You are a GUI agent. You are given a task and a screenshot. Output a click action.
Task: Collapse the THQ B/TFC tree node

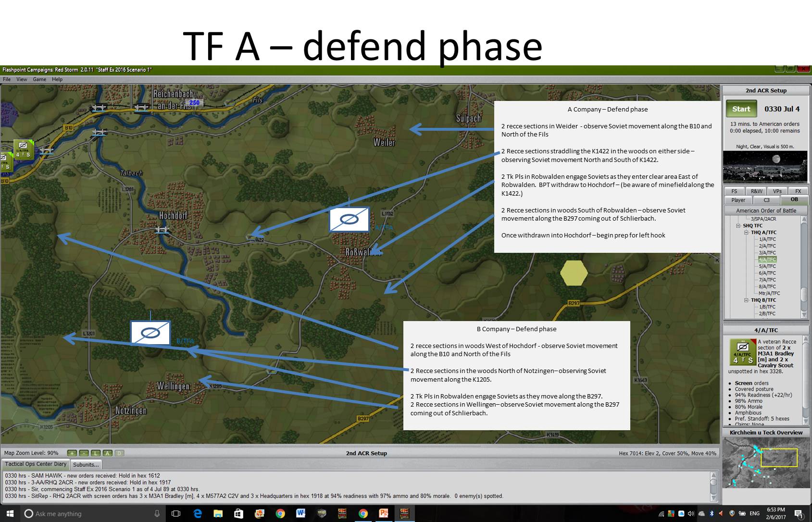[747, 300]
